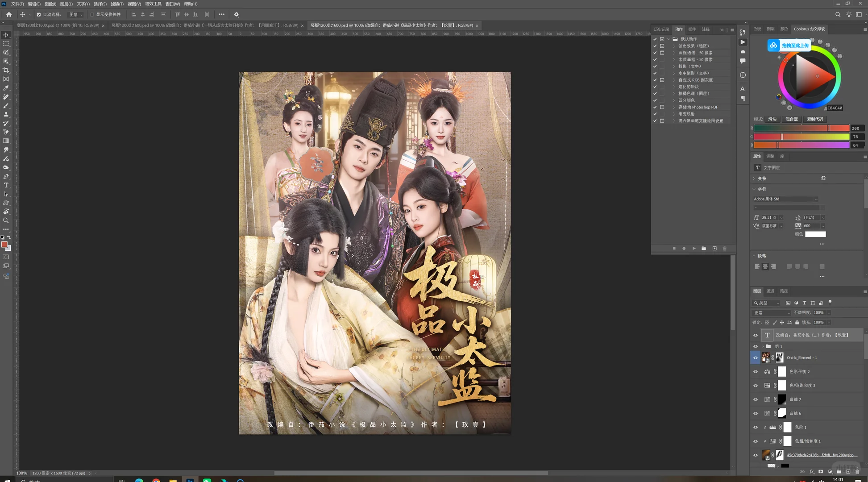Expand the 组 1 layer group
The width and height of the screenshot is (868, 482).
tap(763, 346)
